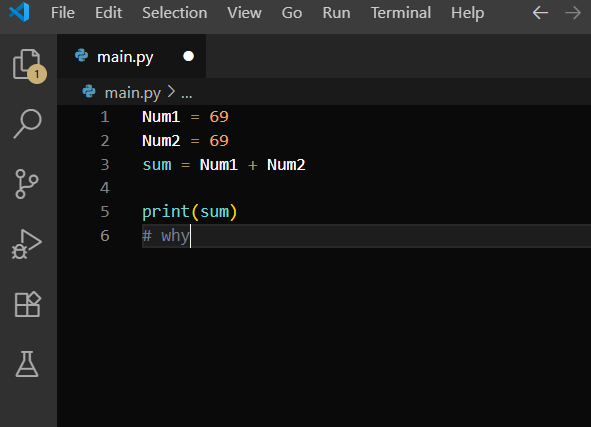Open the Source Control view icon
This screenshot has width=591, height=427.
coord(27,184)
